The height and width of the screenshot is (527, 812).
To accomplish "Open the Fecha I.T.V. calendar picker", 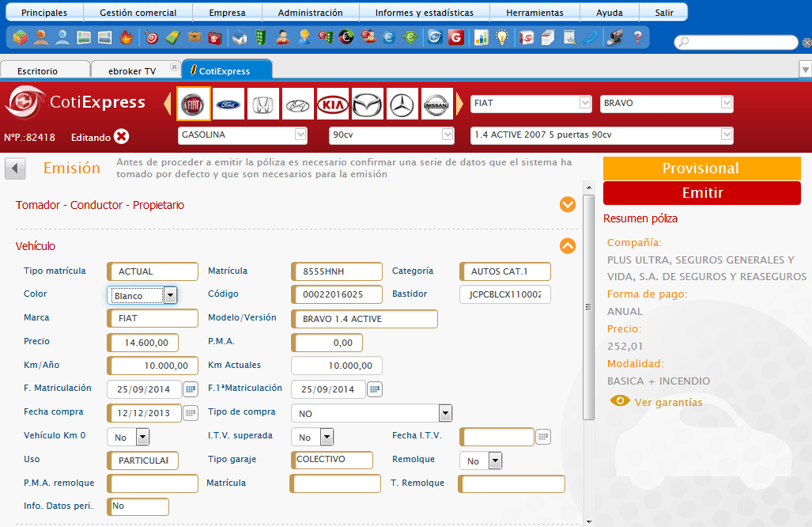I will [542, 436].
